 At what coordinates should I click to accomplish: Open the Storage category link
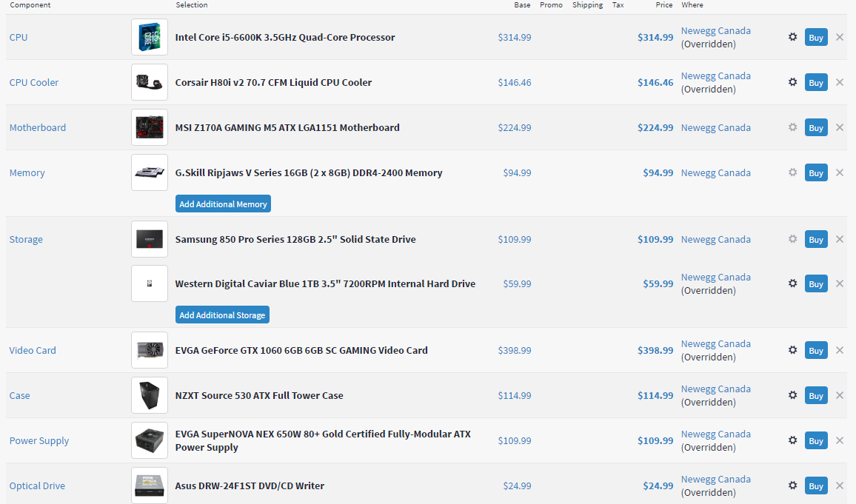[26, 239]
